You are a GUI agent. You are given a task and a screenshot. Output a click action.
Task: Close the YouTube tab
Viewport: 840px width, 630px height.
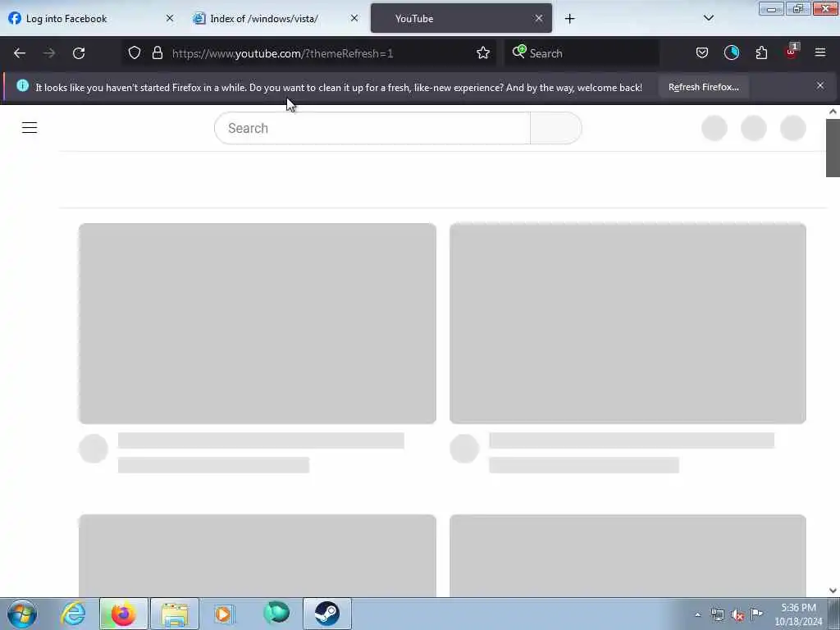539,18
